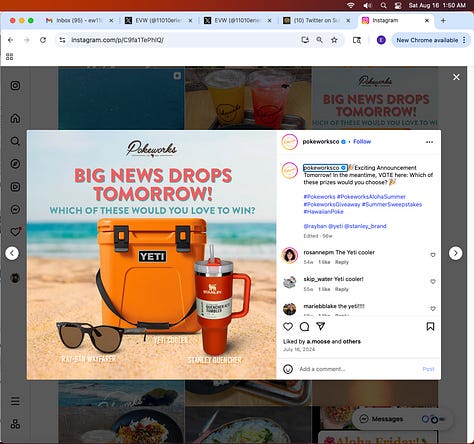Image resolution: width=474 pixels, height=444 pixels.
Task: Open @rayban mention
Action: coord(315,226)
